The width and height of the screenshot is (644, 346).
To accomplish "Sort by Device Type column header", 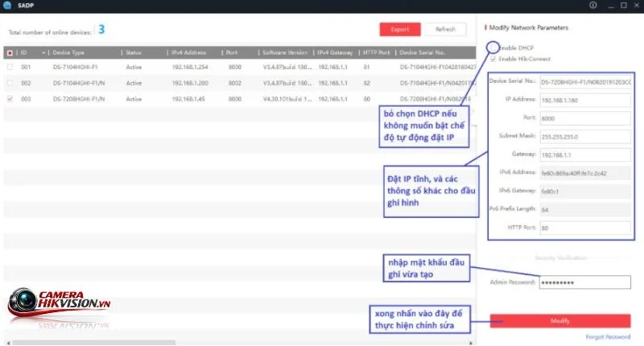I will pyautogui.click(x=68, y=52).
